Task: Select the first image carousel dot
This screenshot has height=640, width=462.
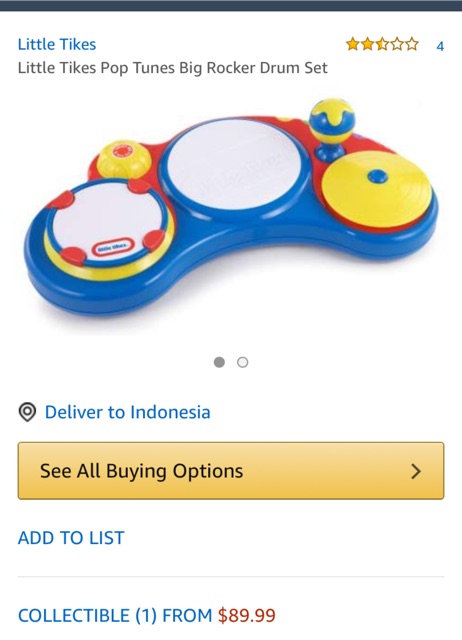Action: click(x=219, y=362)
